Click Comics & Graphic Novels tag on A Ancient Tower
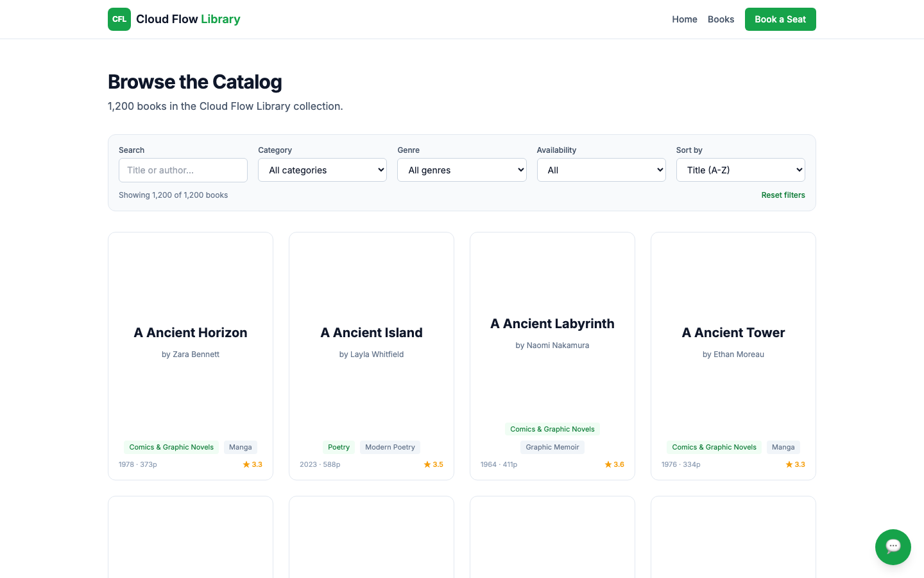924x578 pixels. coord(714,447)
